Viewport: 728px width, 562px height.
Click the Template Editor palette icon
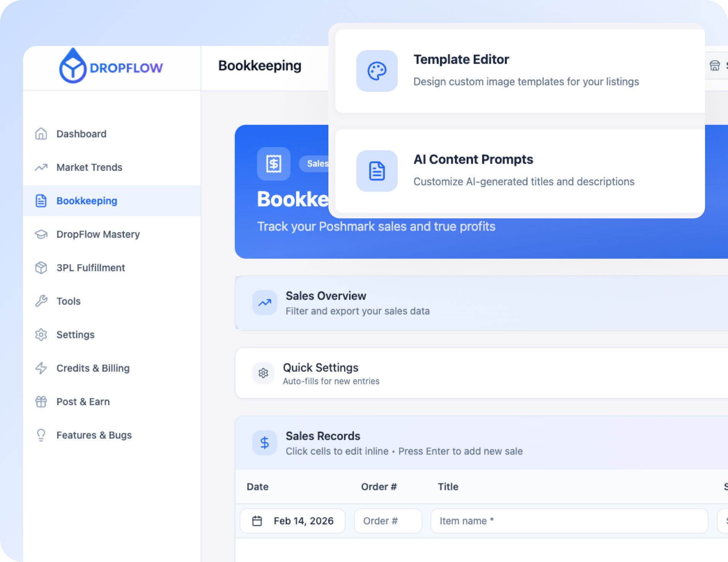click(377, 71)
